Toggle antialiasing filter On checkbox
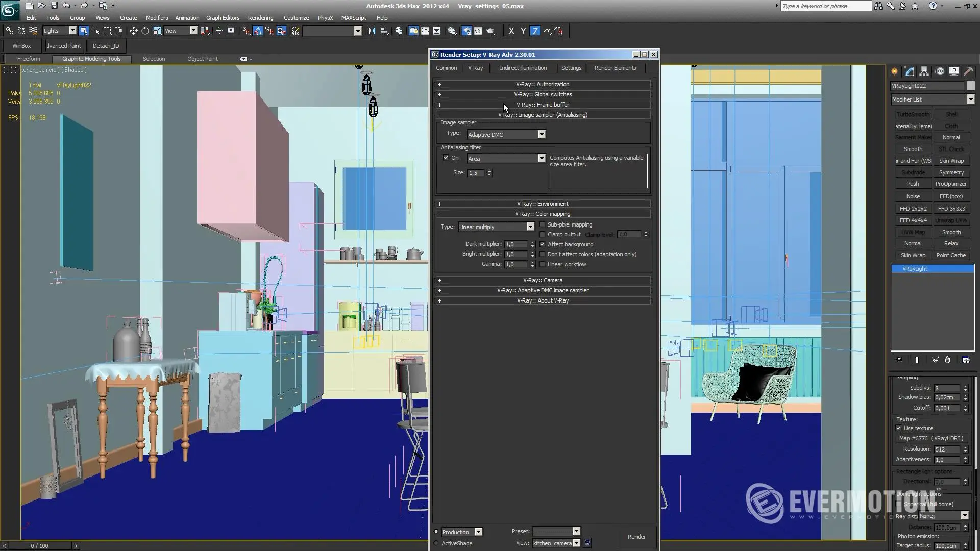Screen dimensions: 980x551 coord(446,158)
